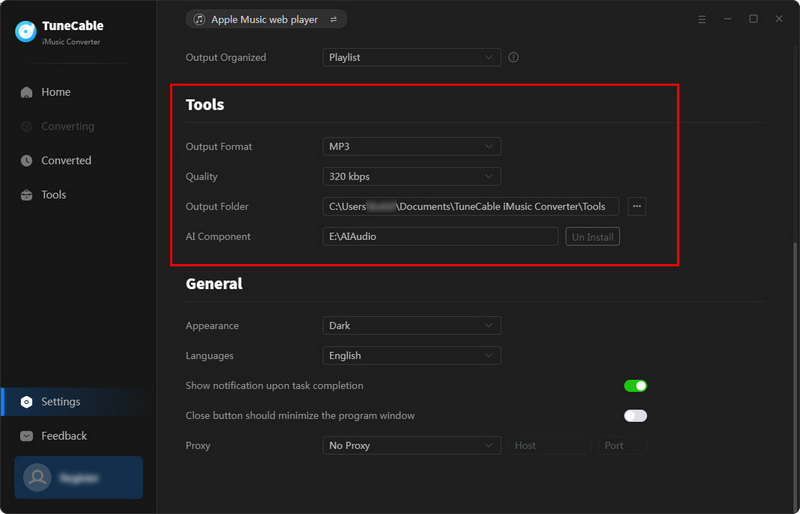
Task: Open the Appearance Dark dropdown
Action: click(x=411, y=326)
